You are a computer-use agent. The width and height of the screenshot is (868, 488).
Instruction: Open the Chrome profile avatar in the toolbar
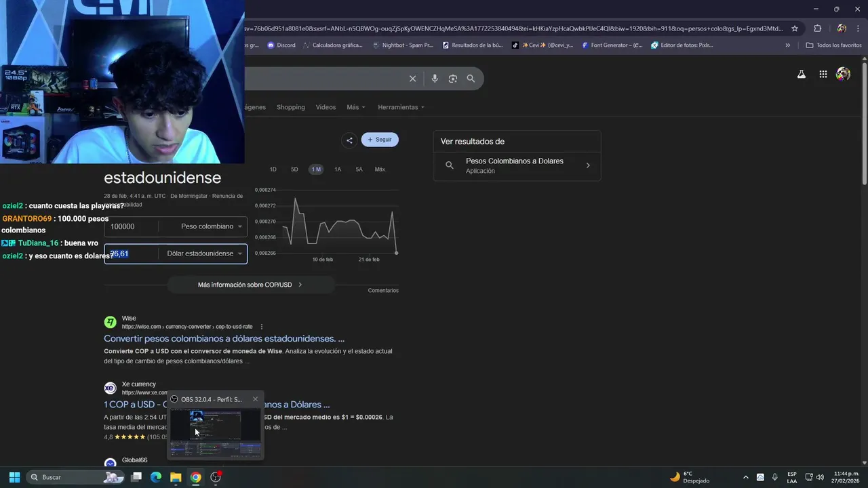tap(842, 28)
